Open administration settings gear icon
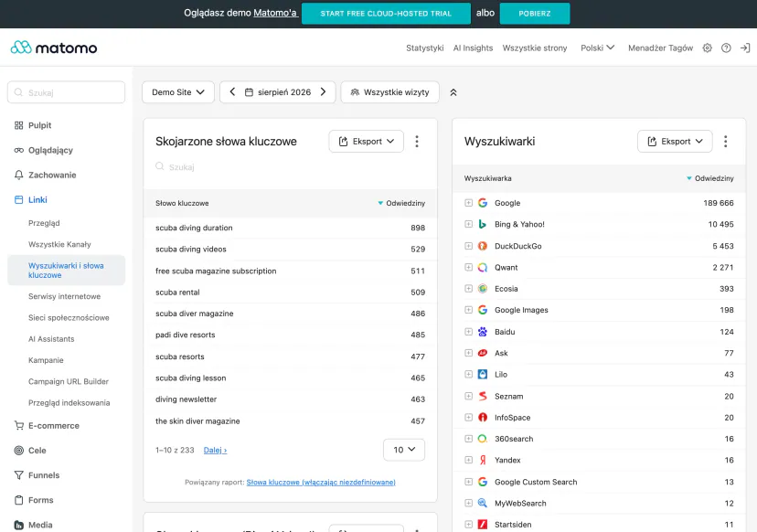Screen dimensions: 757x532 (707, 48)
